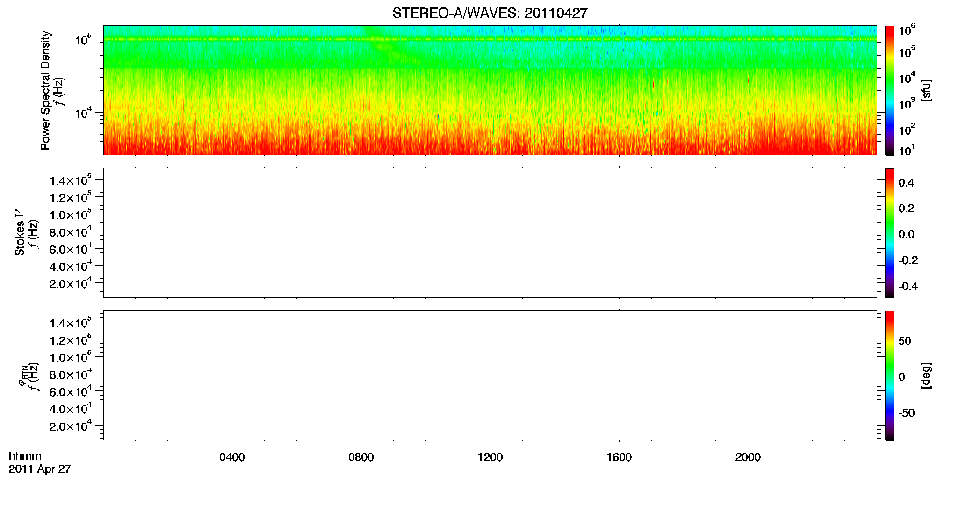Select the 50 label on degrees color bar
Viewport: 980px width, 505px height.
[905, 341]
